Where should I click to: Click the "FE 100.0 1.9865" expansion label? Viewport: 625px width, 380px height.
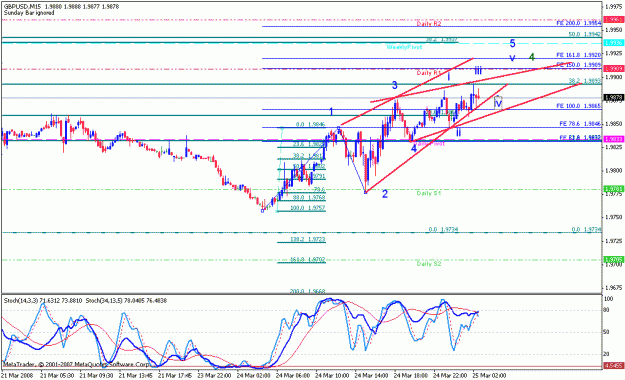pos(579,106)
